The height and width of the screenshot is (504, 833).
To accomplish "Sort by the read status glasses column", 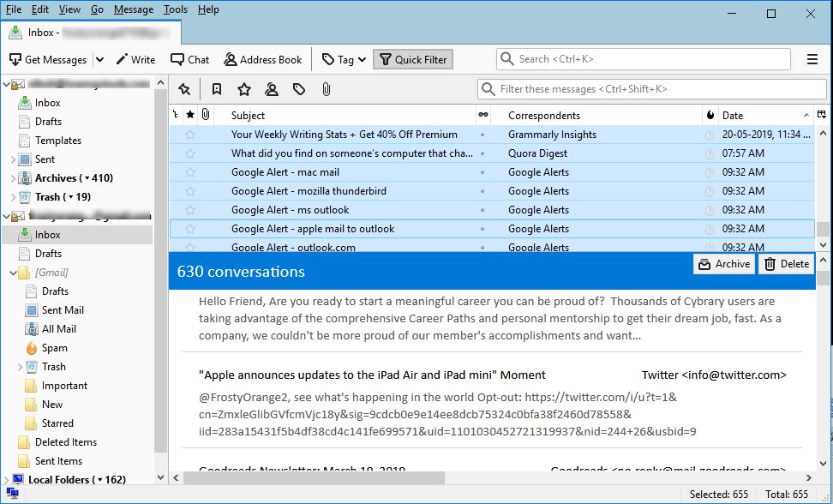I will pyautogui.click(x=482, y=115).
